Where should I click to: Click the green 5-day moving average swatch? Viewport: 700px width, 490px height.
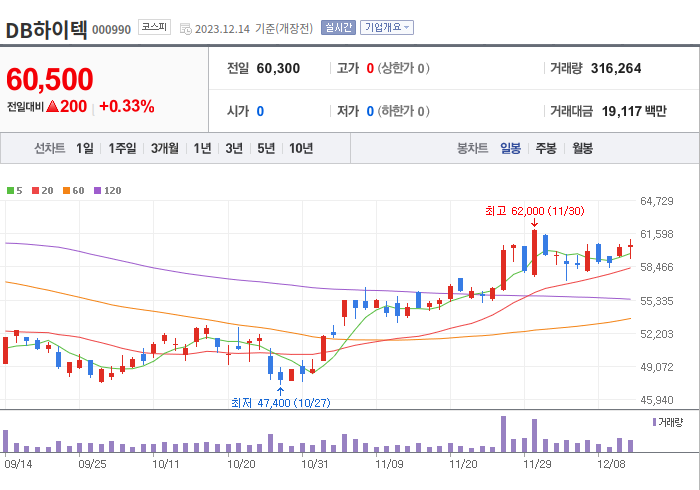click(x=10, y=191)
